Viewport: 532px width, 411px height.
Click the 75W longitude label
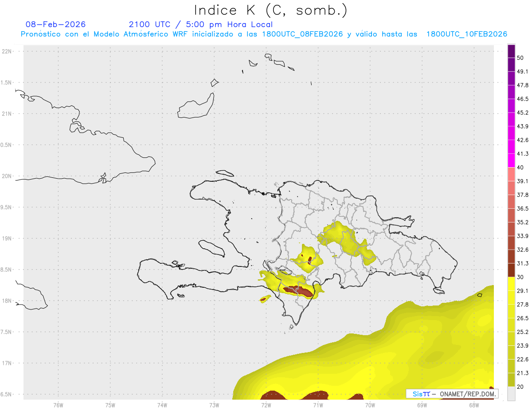110,405
